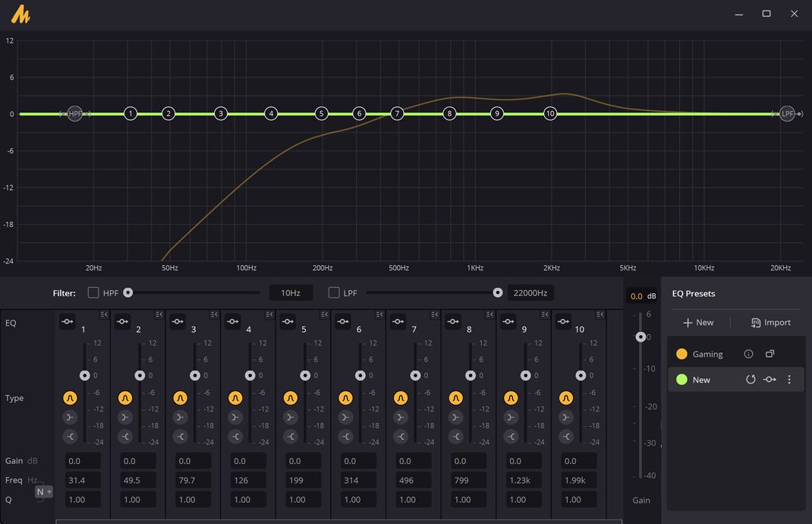This screenshot has width=812, height=524.
Task: Select the peak filter type for band 10
Action: point(566,398)
